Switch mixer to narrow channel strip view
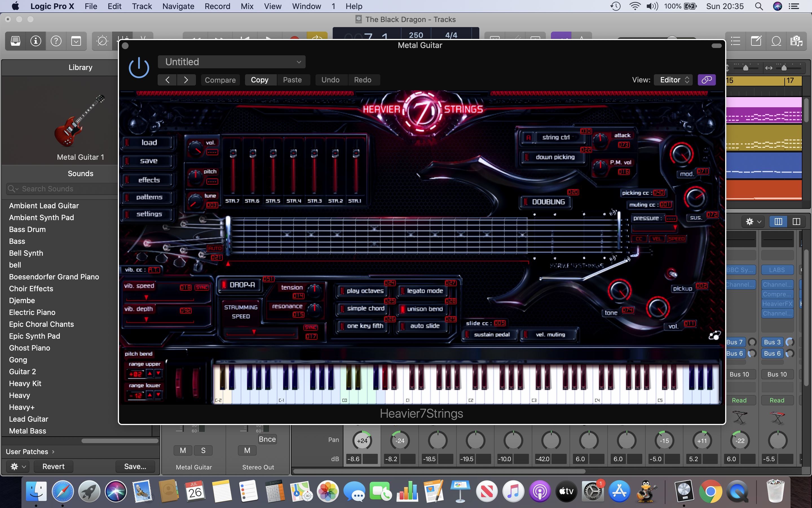The height and width of the screenshot is (508, 812). 778,222
